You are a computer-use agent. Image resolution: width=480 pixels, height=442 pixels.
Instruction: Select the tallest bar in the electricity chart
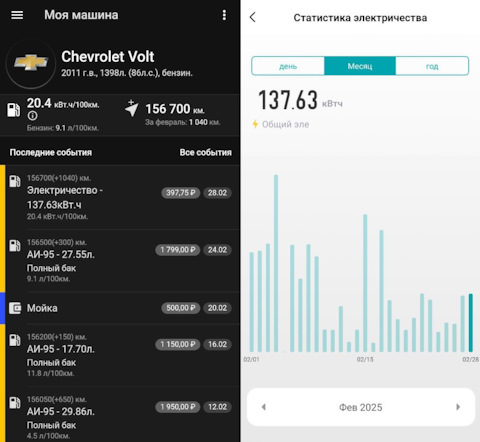pyautogui.click(x=276, y=263)
